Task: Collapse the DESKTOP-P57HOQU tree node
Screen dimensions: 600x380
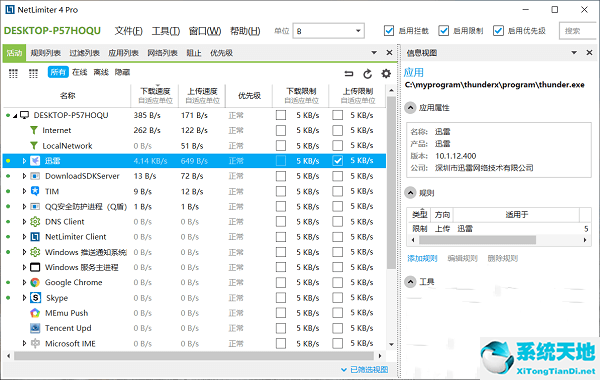Action: [x=15, y=116]
